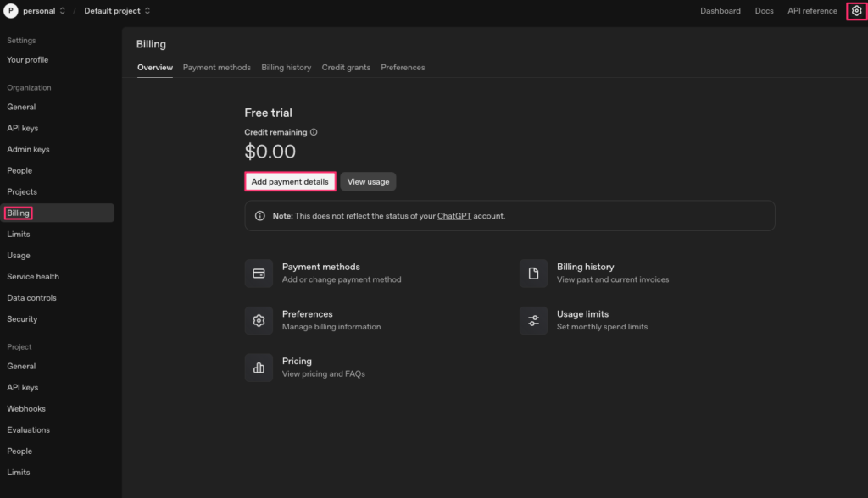This screenshot has height=498, width=868.
Task: Click the Usage limits sliders icon
Action: 533,321
